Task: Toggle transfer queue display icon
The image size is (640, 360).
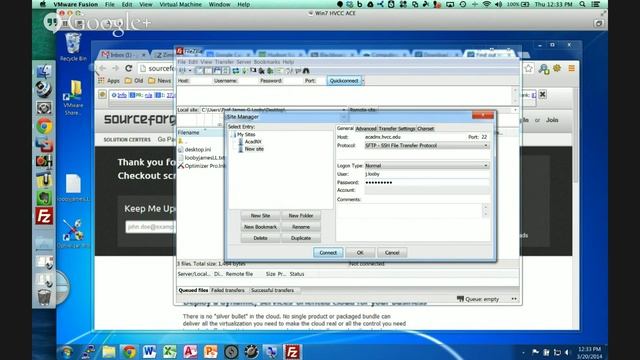Action: coord(226,71)
